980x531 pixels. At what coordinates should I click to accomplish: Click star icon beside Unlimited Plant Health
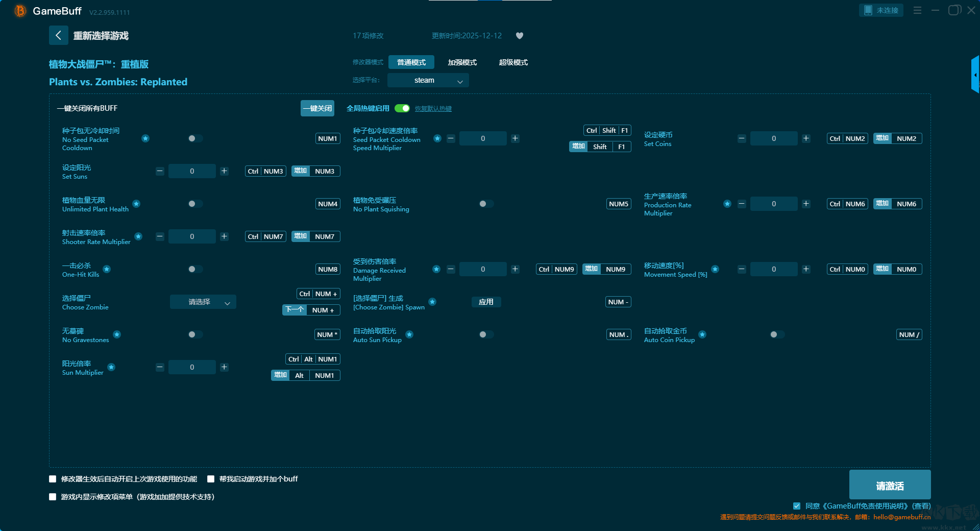click(136, 204)
